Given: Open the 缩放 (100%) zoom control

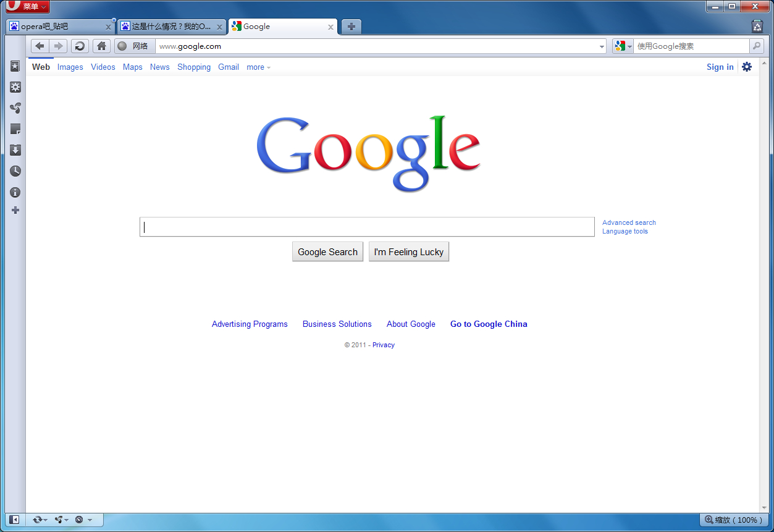Looking at the screenshot, I should pos(733,520).
